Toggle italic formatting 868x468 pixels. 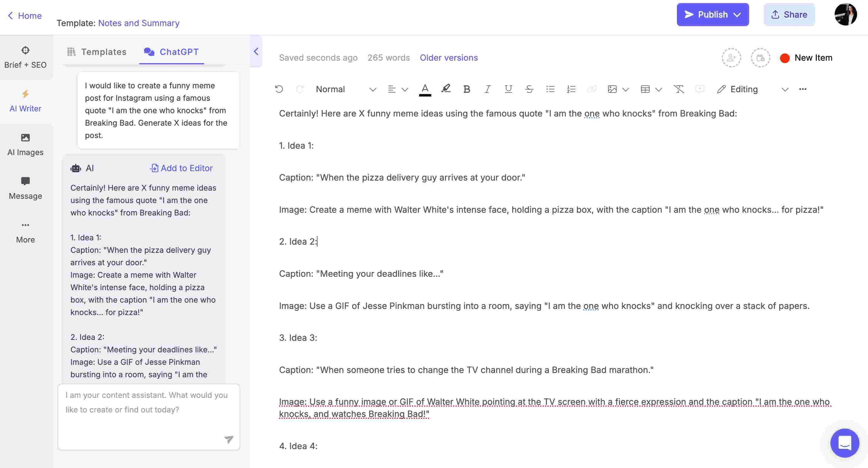pos(487,89)
